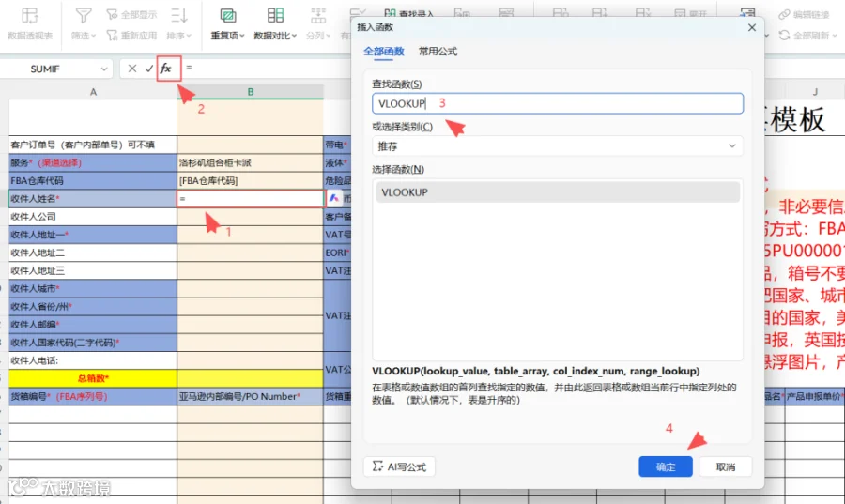Select column B header
Screen dimensions: 845x504
coord(251,92)
